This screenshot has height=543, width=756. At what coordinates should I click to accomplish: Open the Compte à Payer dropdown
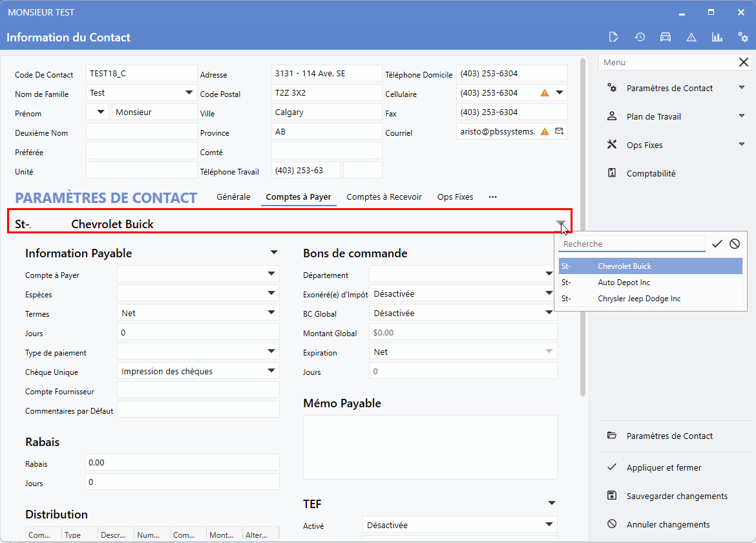click(271, 274)
